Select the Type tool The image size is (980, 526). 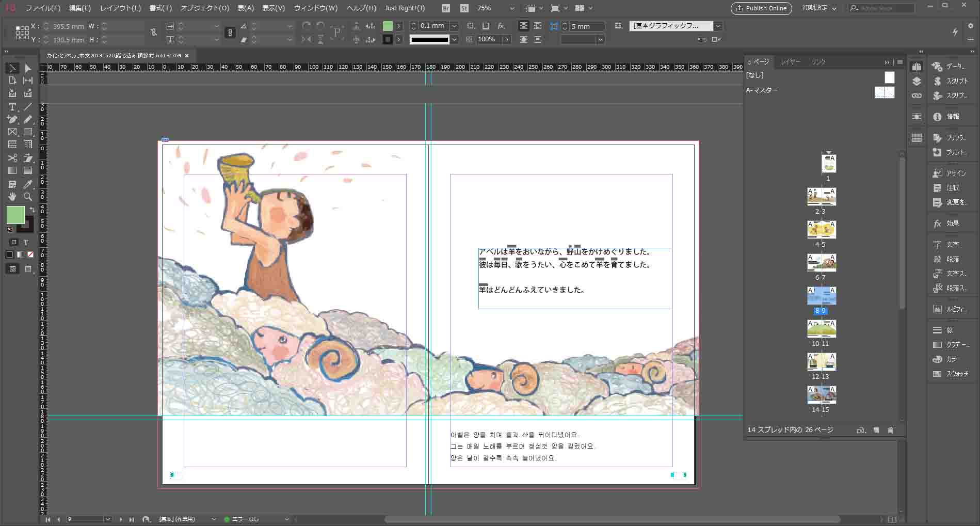(x=13, y=107)
